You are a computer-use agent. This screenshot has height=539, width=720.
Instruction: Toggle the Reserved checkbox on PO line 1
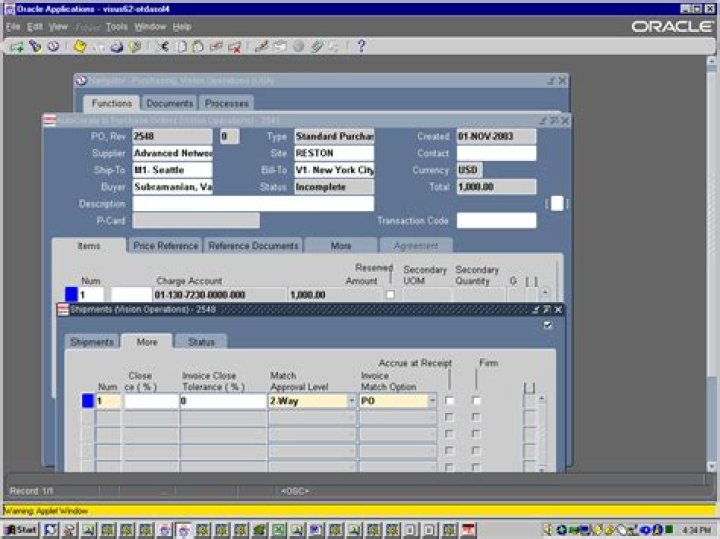[x=390, y=294]
